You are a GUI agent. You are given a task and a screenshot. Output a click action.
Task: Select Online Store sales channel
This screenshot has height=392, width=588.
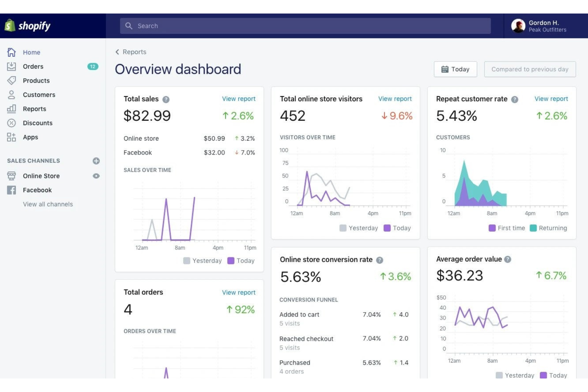[x=41, y=176]
